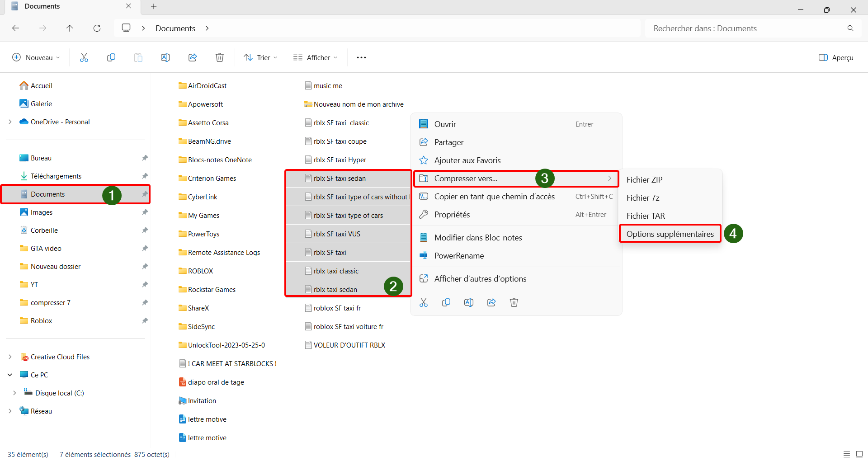Expand OneDrive - Personal tree node
The image size is (868, 461).
tap(10, 122)
